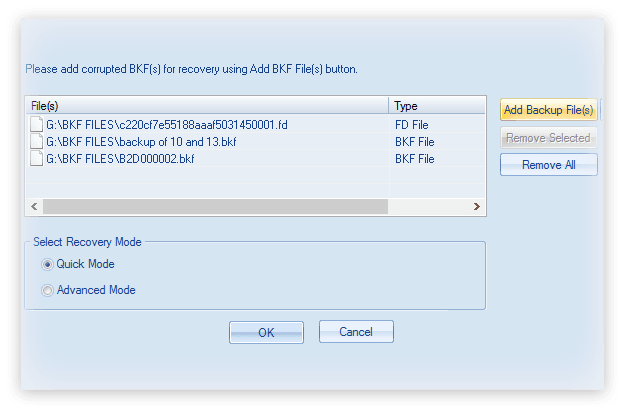Click the Add Backup File(s) button
The height and width of the screenshot is (409, 624).
pos(548,110)
